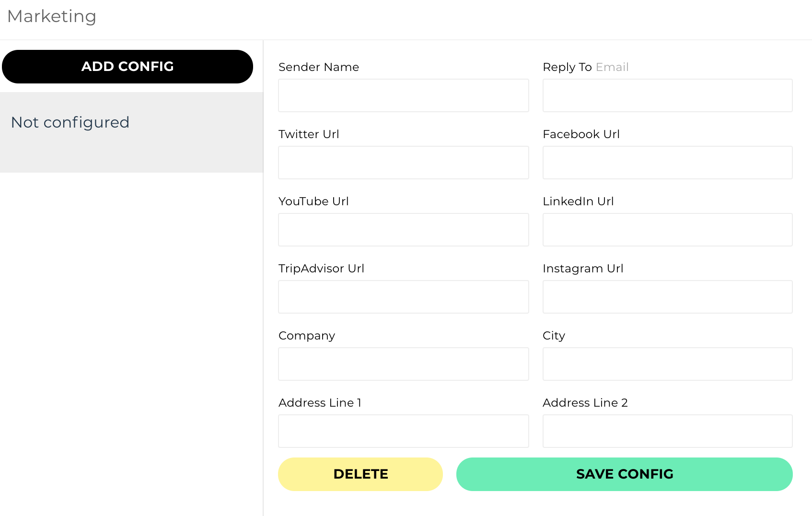Focus the Address Line 2 input
The width and height of the screenshot is (812, 516).
[x=667, y=431]
